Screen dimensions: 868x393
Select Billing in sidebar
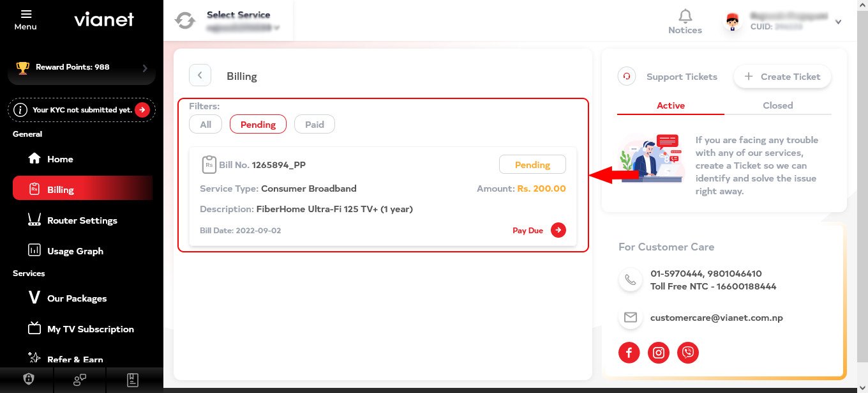pos(82,189)
